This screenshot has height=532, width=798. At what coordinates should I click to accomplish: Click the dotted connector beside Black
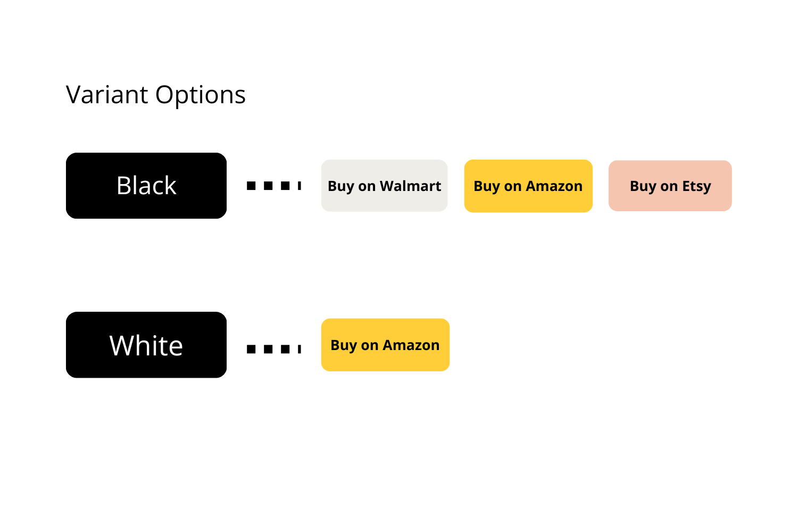tap(273, 186)
